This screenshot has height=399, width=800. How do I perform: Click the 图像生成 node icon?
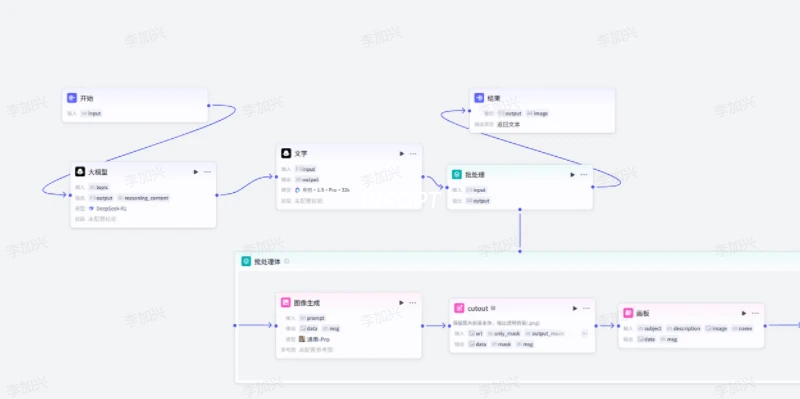pos(286,303)
